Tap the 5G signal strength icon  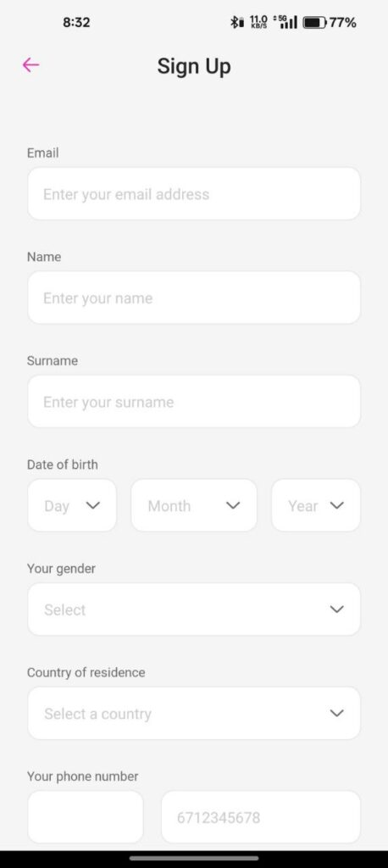pyautogui.click(x=285, y=22)
